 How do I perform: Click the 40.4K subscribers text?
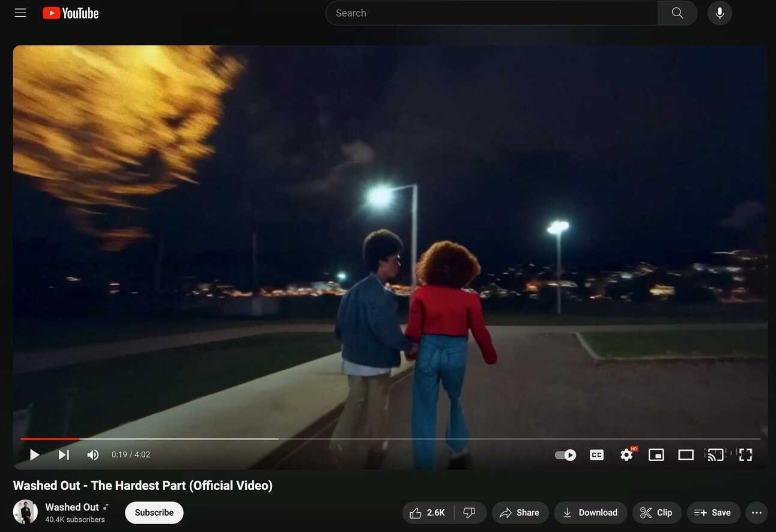pyautogui.click(x=75, y=519)
